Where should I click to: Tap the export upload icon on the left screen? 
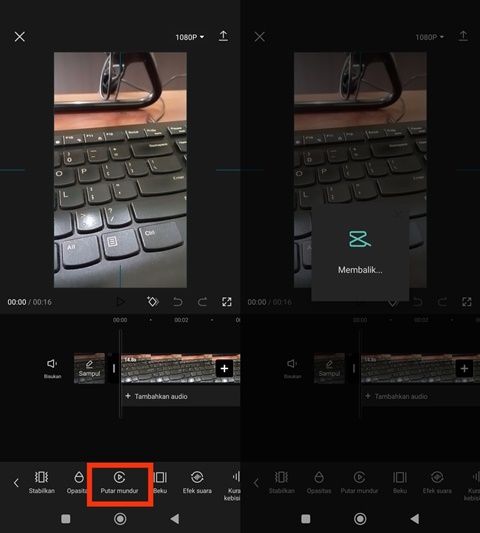coord(223,36)
